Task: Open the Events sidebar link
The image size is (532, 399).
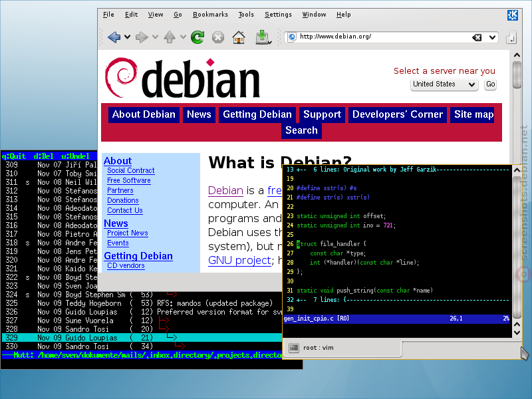Action: pyautogui.click(x=118, y=243)
